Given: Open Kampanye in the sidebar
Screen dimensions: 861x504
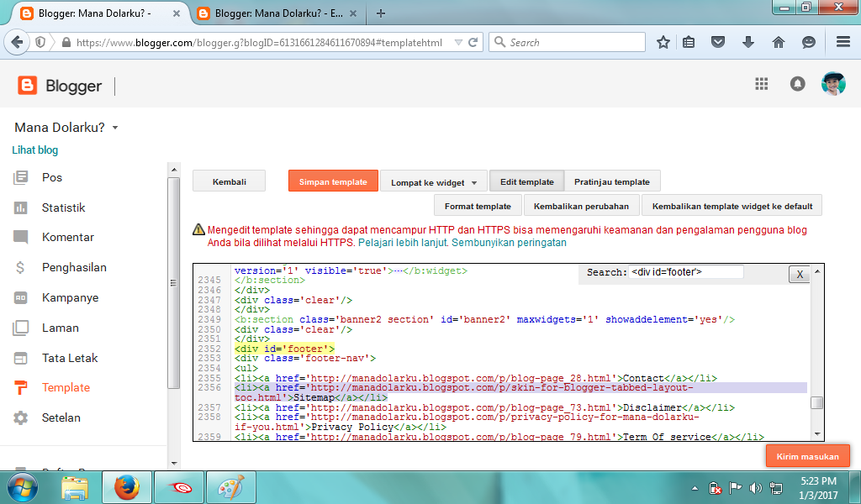Looking at the screenshot, I should 71,297.
